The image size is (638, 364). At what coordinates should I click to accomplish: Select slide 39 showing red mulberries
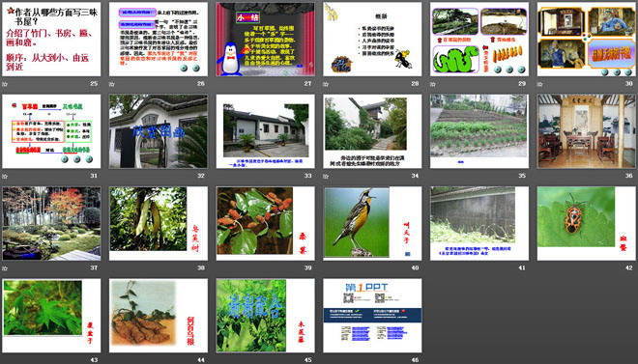pos(265,223)
